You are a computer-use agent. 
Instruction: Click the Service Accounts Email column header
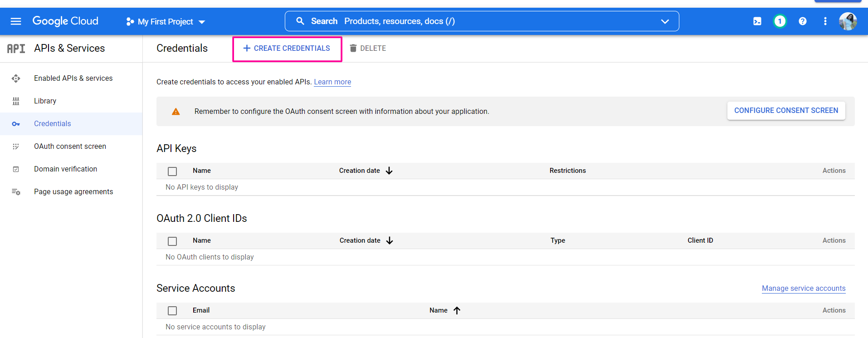(x=201, y=310)
